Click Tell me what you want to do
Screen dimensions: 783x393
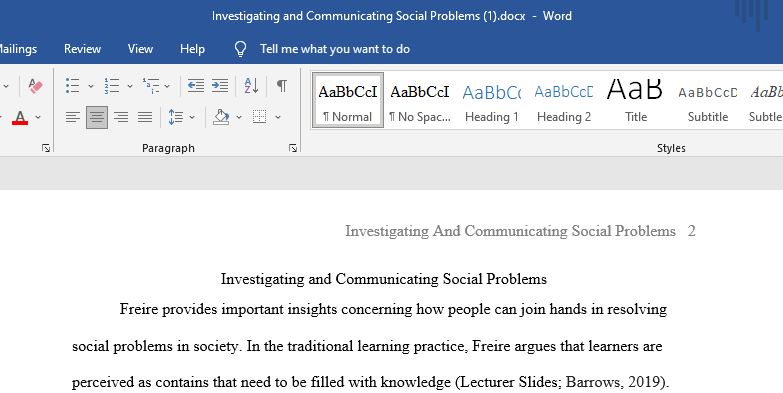point(335,49)
